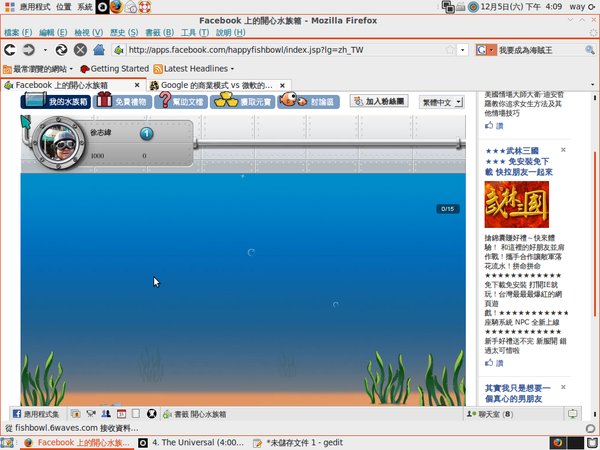Open the 歷史 (S) menu
The image size is (600, 450).
point(124,33)
